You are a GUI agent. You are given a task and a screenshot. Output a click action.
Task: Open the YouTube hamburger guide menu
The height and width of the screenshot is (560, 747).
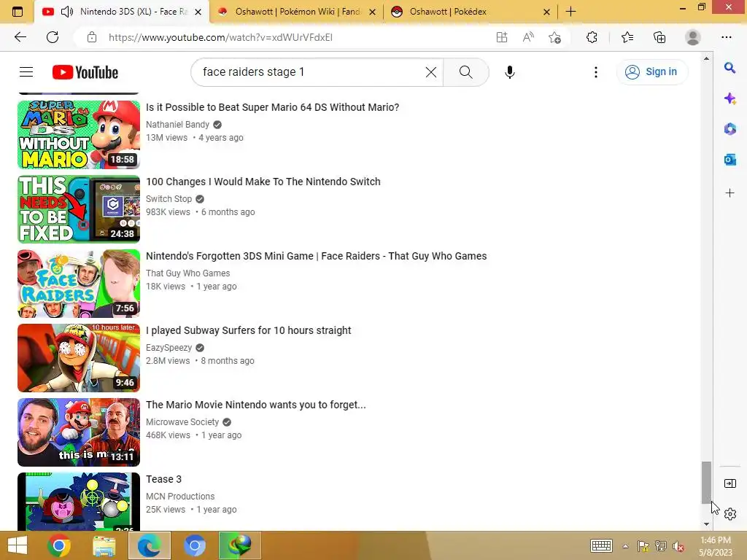[x=26, y=72]
